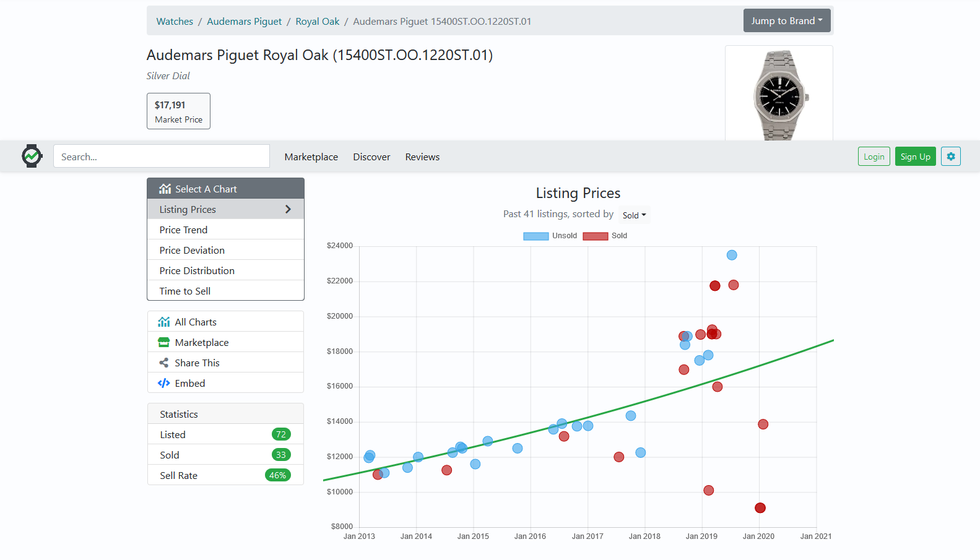Open the Reviews nav item
Screen dimensions: 980x560
(422, 157)
